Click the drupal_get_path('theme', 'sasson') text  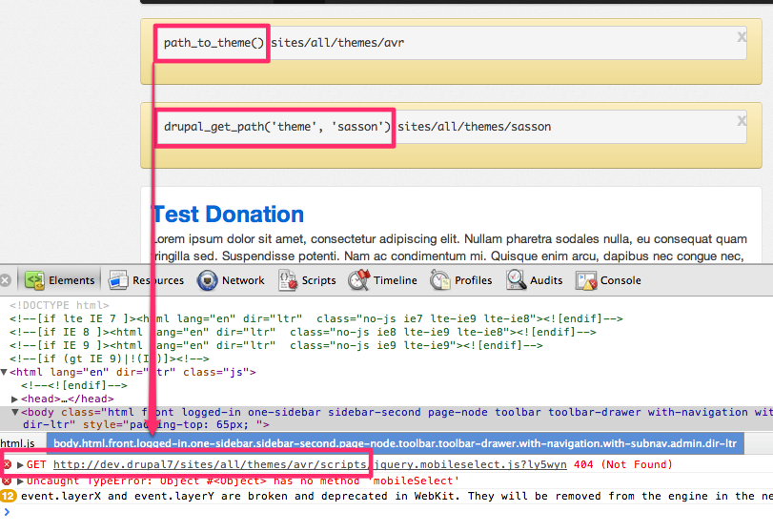click(x=277, y=126)
